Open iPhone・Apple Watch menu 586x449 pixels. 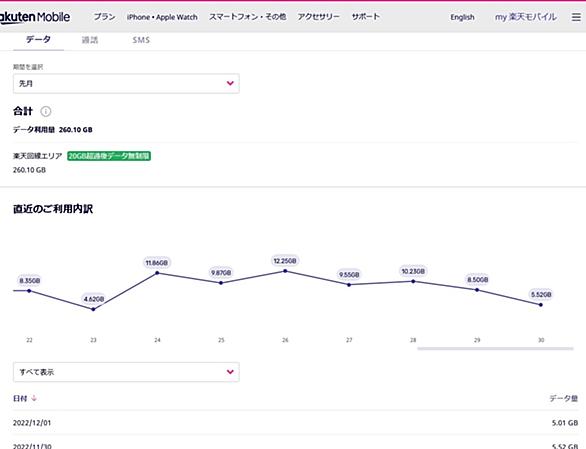[x=162, y=17]
